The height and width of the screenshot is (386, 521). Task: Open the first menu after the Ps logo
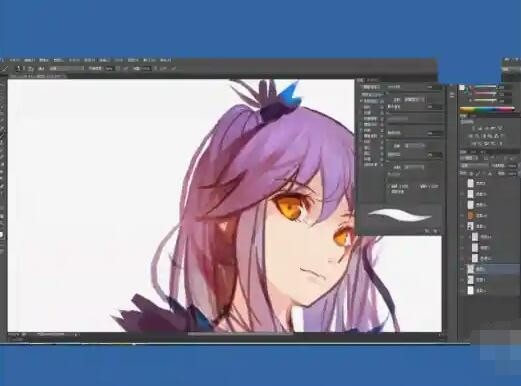[x=15, y=60]
